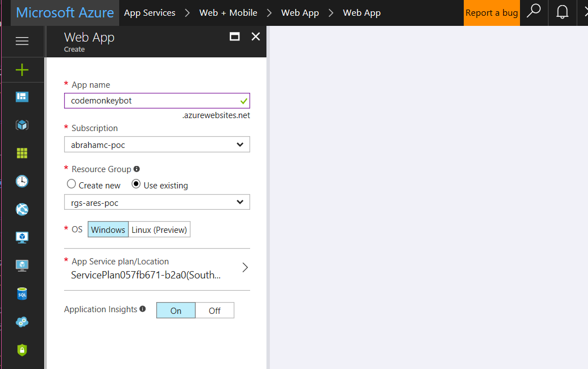
Task: Select the Use existing radio button
Action: point(135,183)
